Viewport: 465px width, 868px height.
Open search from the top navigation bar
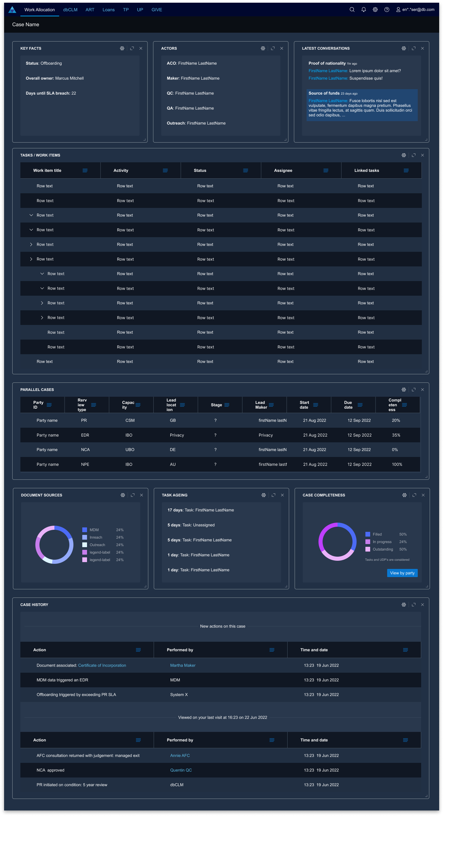pos(352,10)
